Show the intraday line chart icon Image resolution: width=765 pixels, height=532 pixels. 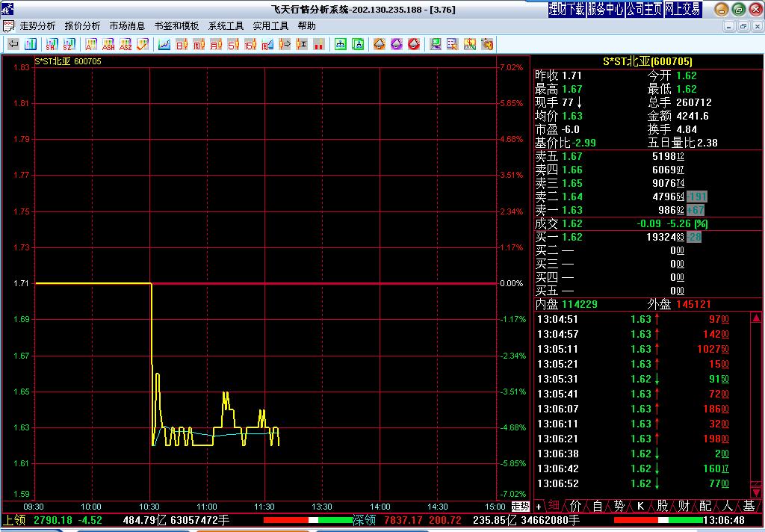[164, 44]
